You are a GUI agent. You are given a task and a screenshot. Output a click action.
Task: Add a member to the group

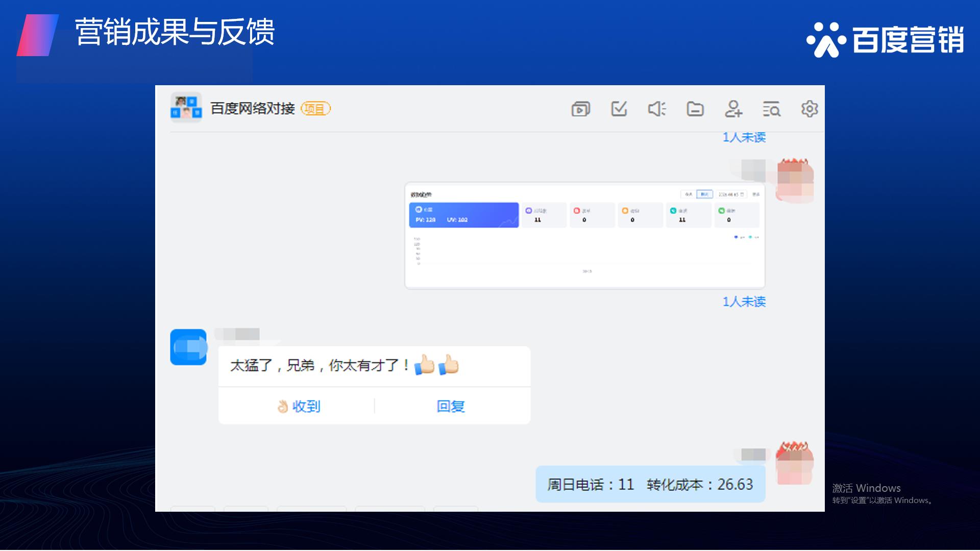[x=733, y=109]
